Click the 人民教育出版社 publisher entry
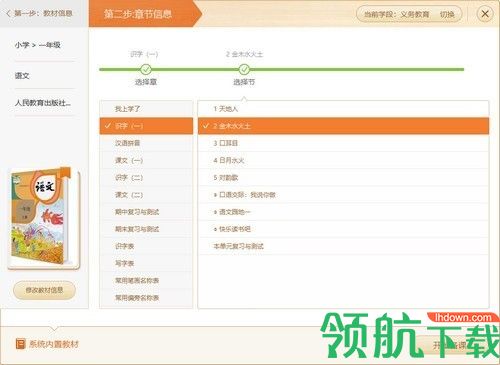This screenshot has height=365, width=500. pyautogui.click(x=43, y=103)
